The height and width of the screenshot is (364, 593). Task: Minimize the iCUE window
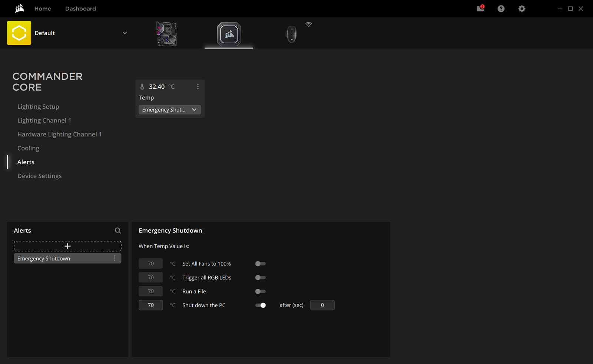tap(560, 9)
